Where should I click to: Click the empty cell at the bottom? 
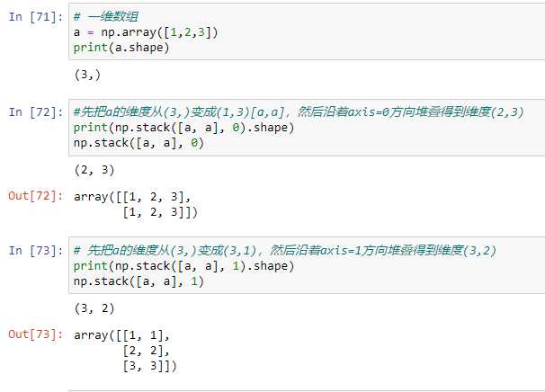point(306,390)
